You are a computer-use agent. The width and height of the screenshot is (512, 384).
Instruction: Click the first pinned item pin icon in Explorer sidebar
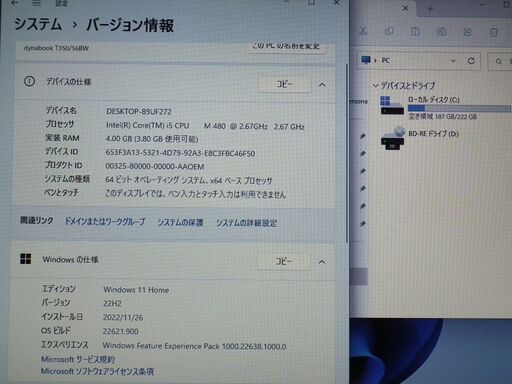coord(363,136)
